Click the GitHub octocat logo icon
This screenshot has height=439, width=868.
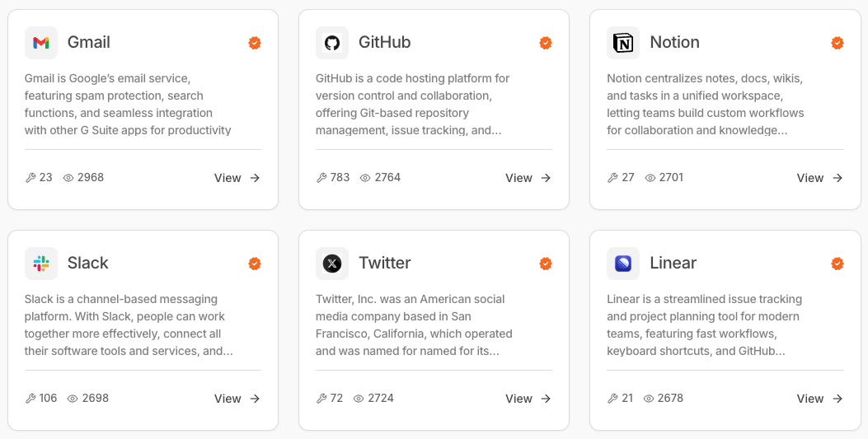coord(332,43)
